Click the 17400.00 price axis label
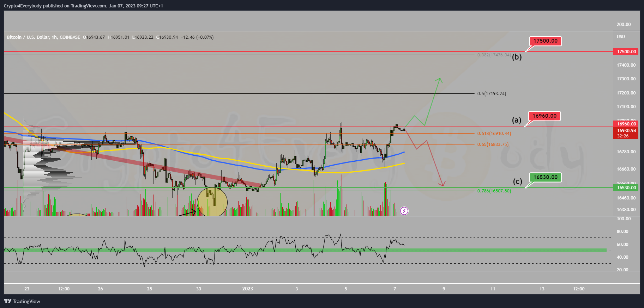 626,65
